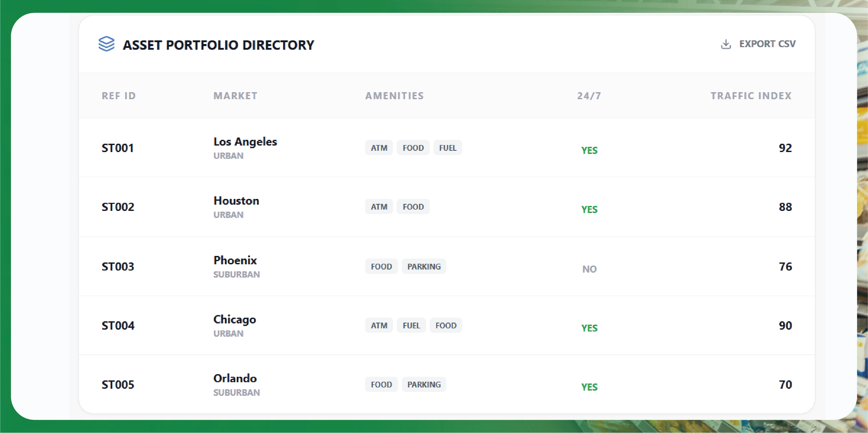Click the ATM tag in Houston row
The image size is (868, 433).
(x=379, y=207)
